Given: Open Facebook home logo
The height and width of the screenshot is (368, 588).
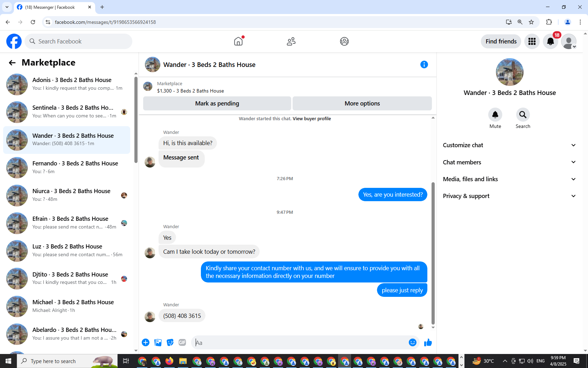Looking at the screenshot, I should coord(14,41).
